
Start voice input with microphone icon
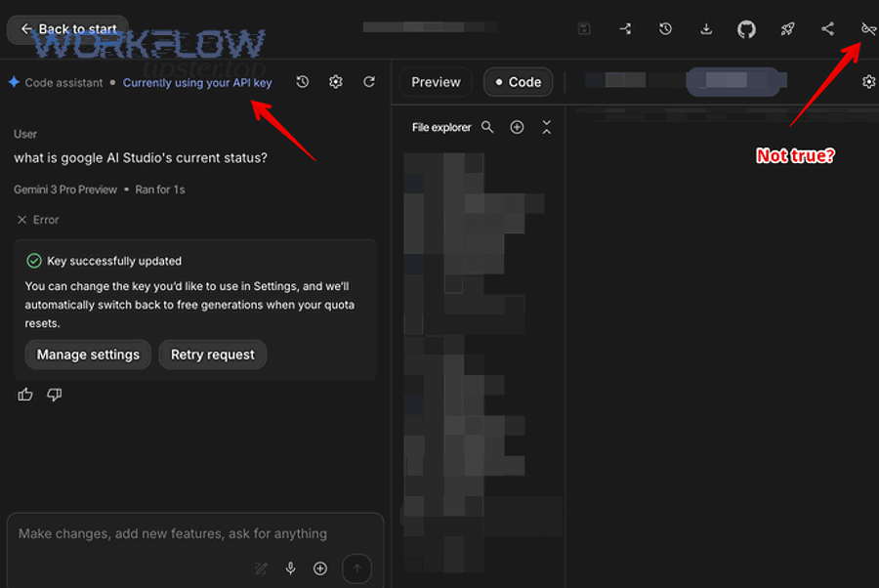(290, 568)
